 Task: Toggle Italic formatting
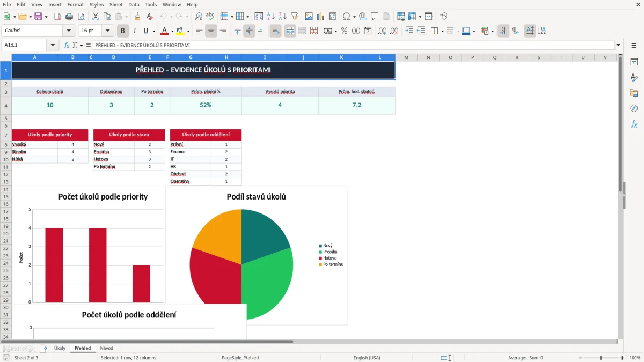(x=135, y=31)
